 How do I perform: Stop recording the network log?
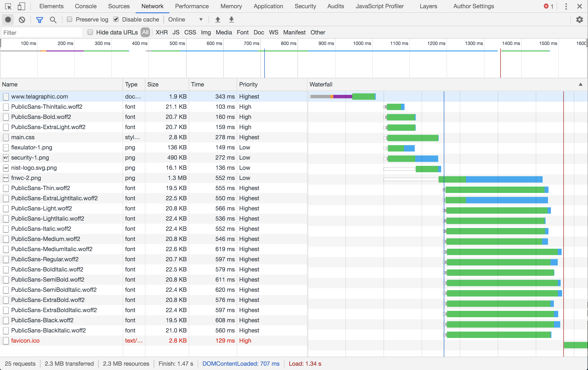(8, 20)
